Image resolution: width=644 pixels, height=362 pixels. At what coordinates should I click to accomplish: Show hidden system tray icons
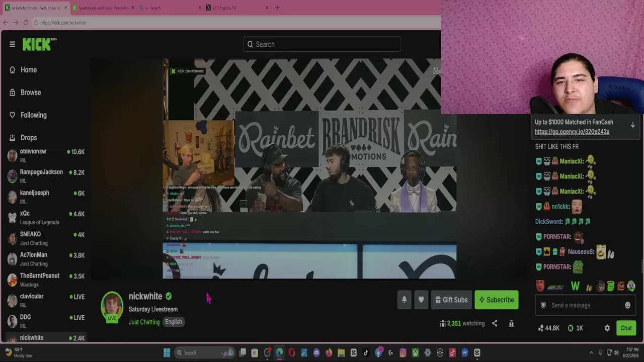[x=591, y=352]
